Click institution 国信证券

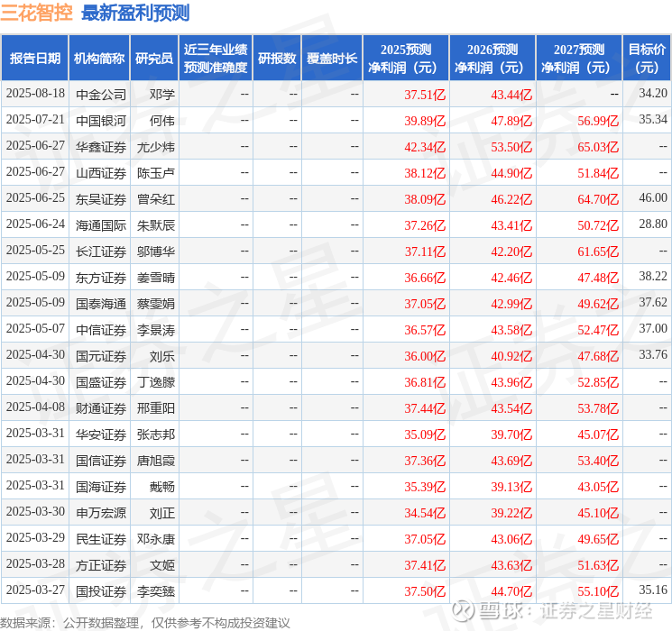pyautogui.click(x=101, y=461)
